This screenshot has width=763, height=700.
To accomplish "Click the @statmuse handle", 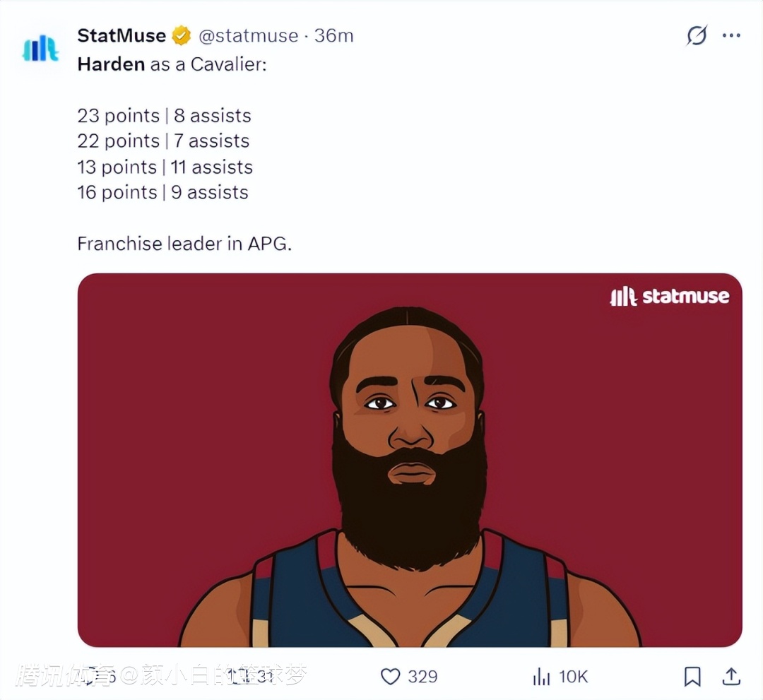I will (x=247, y=35).
